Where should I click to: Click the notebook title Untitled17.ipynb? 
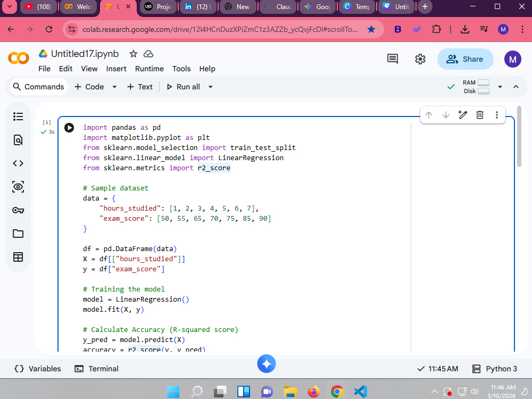tap(85, 54)
